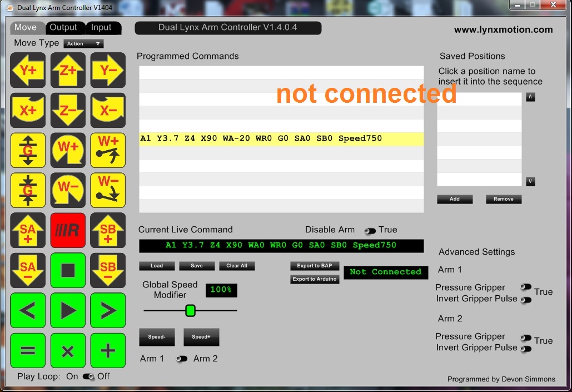This screenshot has height=392, width=572.
Task: Open the gripper with the G expand icon
Action: 28,150
